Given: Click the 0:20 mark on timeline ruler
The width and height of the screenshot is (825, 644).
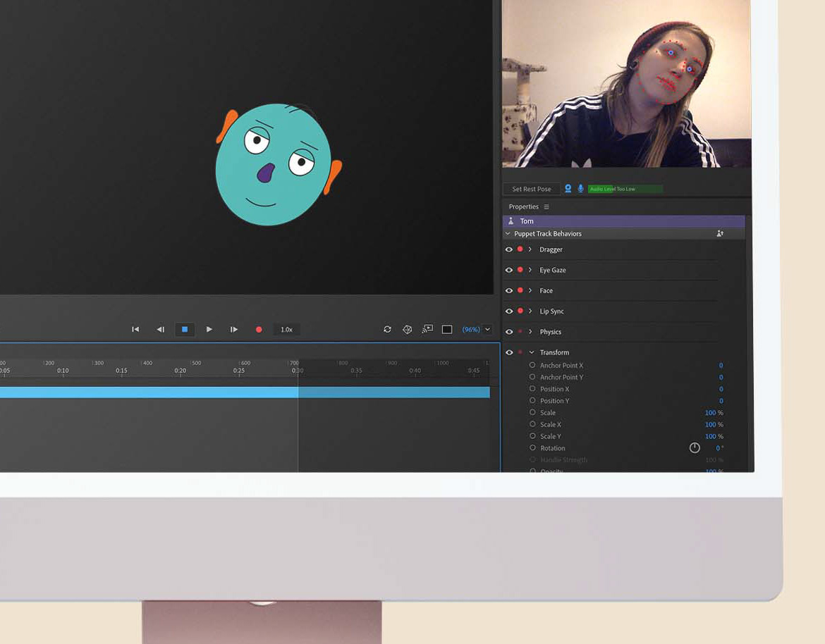Looking at the screenshot, I should click(180, 371).
